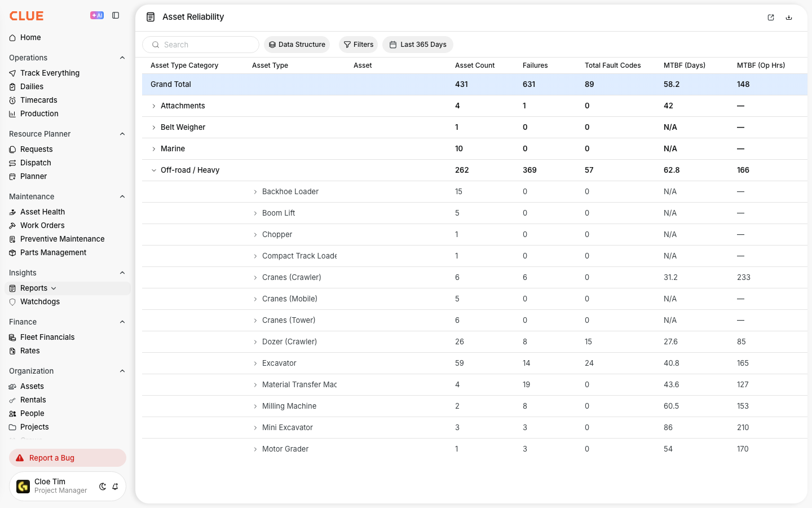Image resolution: width=812 pixels, height=508 pixels.
Task: Open Track Everything page
Action: [50, 73]
